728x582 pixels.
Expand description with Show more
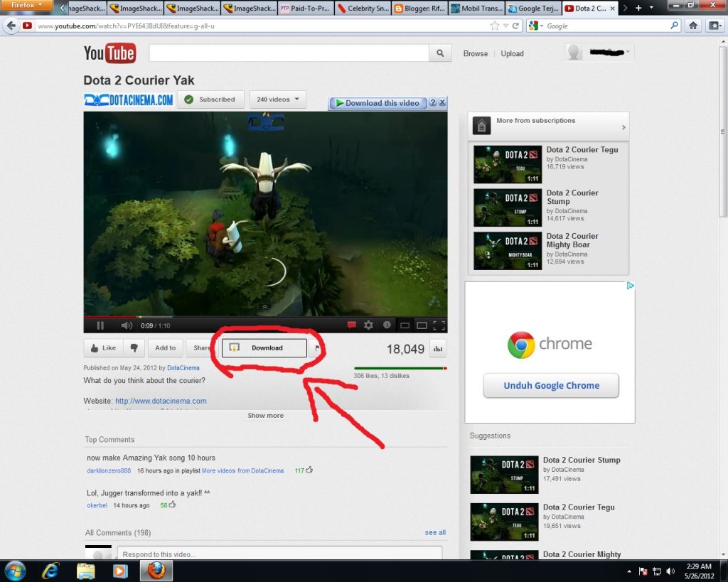(266, 416)
